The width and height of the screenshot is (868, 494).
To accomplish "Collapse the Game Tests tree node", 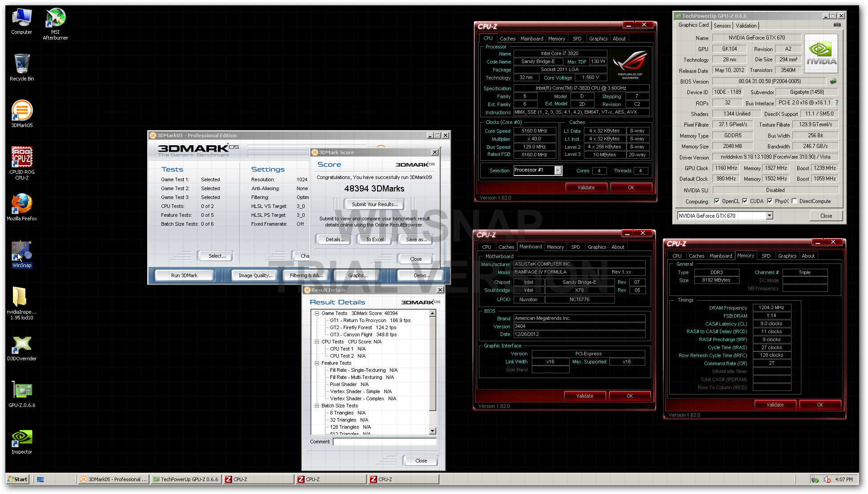I will 317,314.
